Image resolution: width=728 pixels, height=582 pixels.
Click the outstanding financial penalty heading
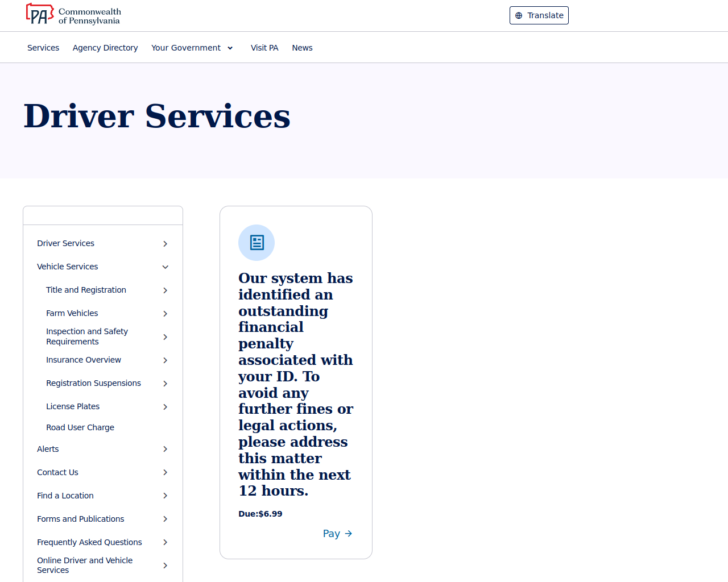pyautogui.click(x=296, y=384)
